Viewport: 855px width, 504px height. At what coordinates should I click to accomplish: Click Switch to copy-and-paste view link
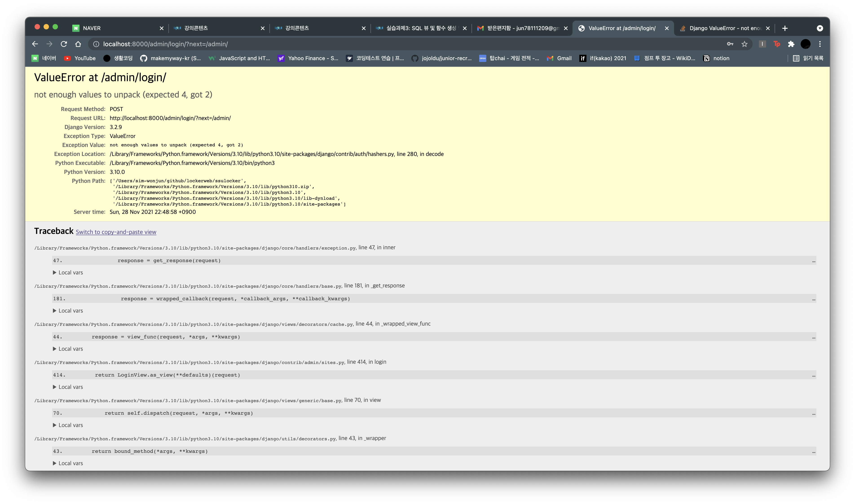pyautogui.click(x=116, y=232)
